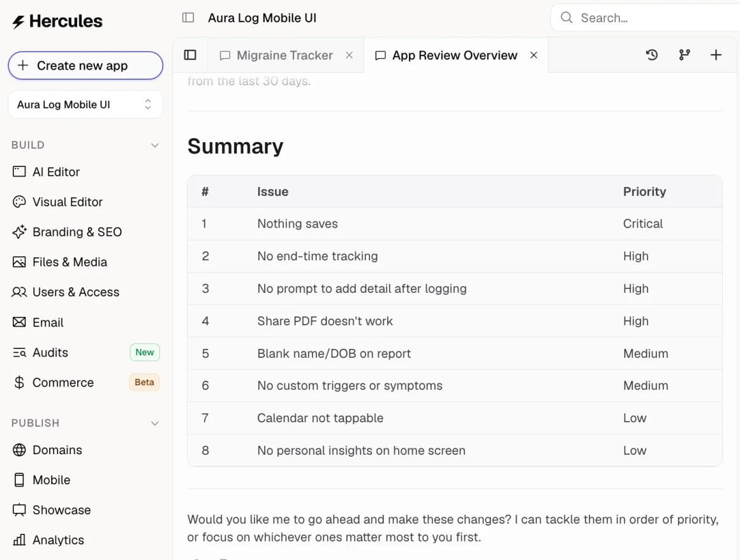
Task: Click the Visual Editor palette icon
Action: pos(19,202)
